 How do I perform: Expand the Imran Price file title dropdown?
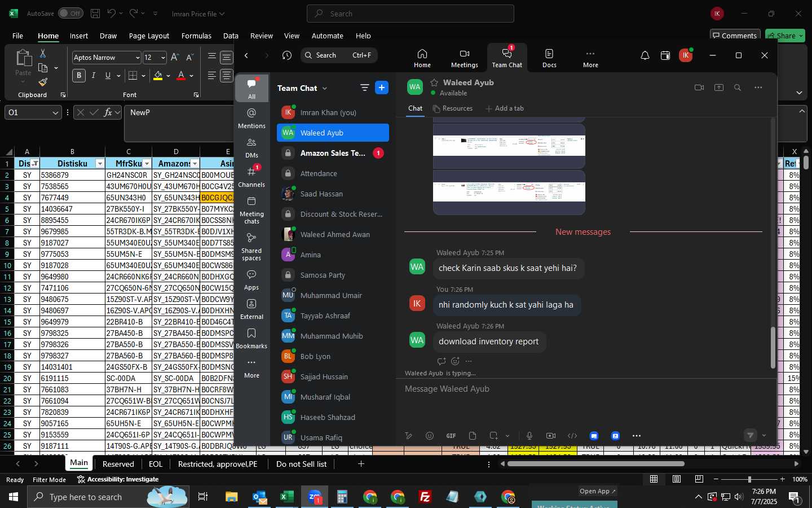click(222, 14)
